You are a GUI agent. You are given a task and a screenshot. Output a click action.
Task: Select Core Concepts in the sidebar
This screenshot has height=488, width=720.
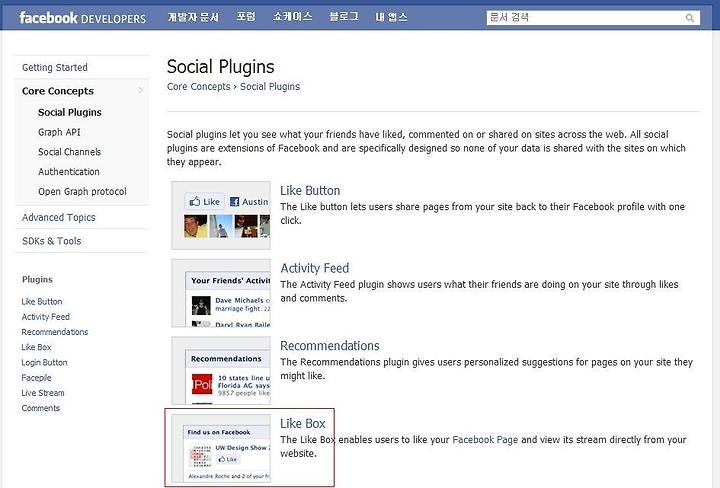click(58, 91)
